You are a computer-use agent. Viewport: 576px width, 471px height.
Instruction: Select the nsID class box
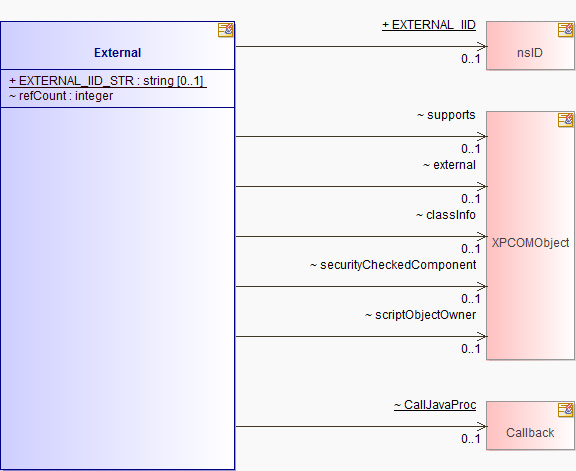pyautogui.click(x=530, y=46)
